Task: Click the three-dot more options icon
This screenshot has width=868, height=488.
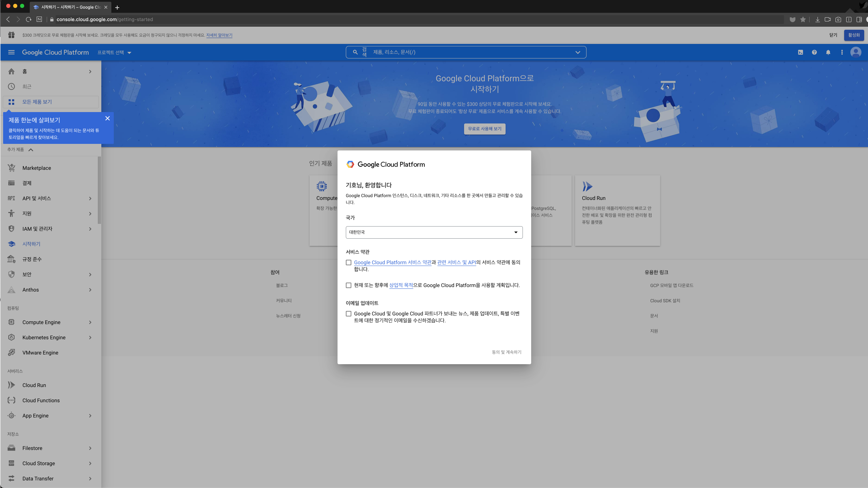Action: pos(842,52)
